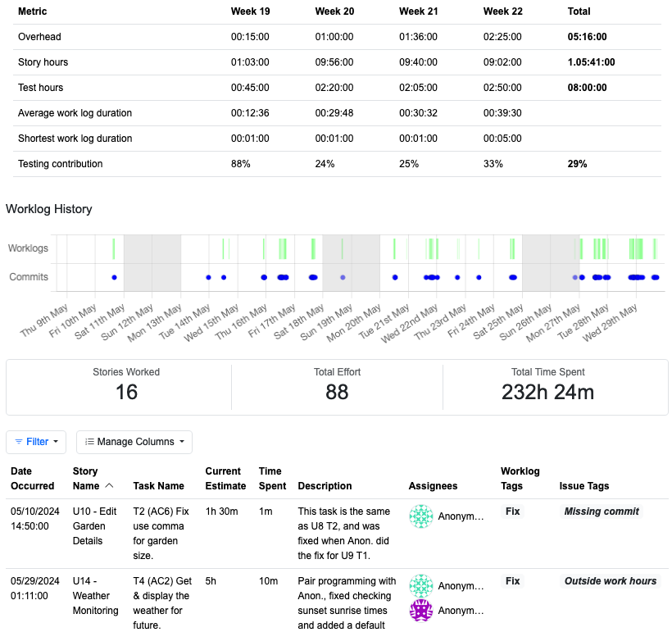Viewport: 672px width, 632px height.
Task: Click the green avatar in U14 row
Action: pos(421,585)
